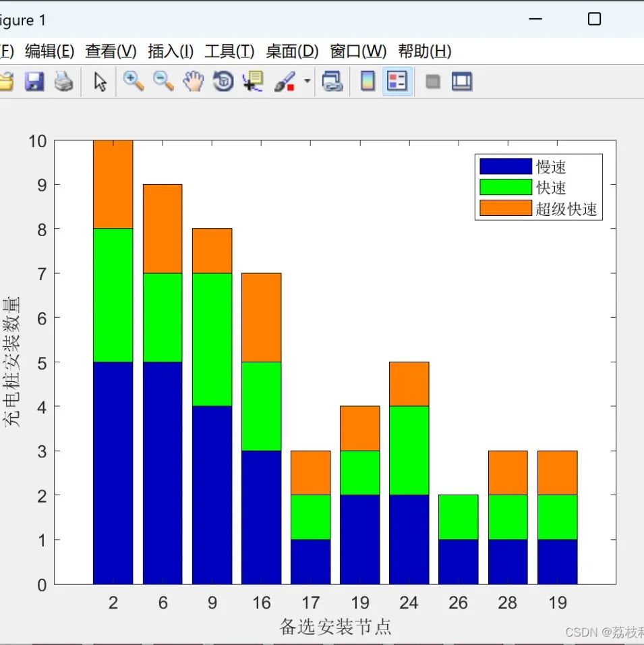Screen dimensions: 644x645
Task: Open the 帮助(H) menu
Action: click(425, 51)
